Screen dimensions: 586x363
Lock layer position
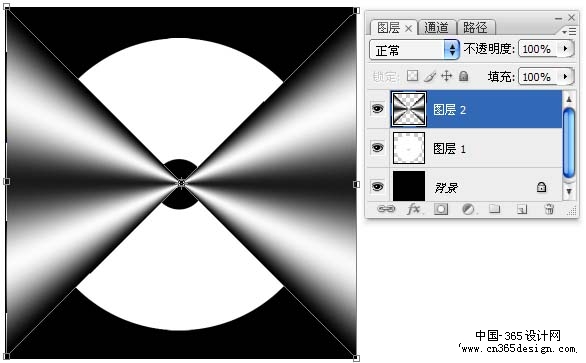[446, 76]
